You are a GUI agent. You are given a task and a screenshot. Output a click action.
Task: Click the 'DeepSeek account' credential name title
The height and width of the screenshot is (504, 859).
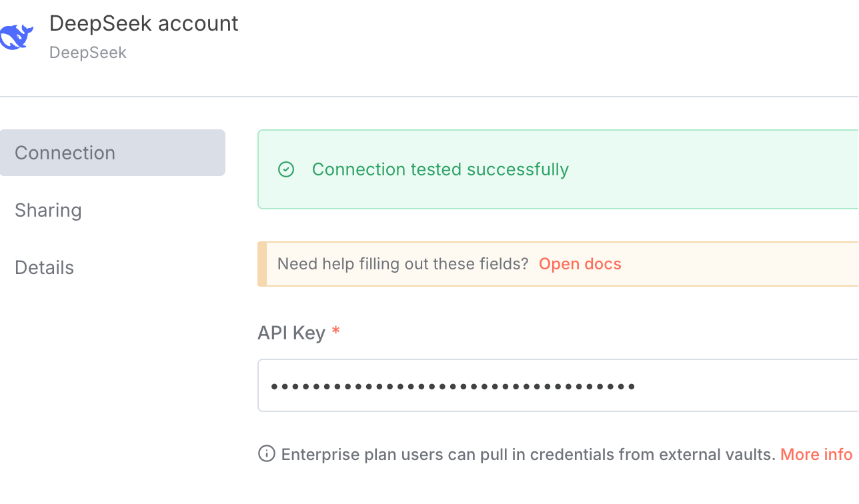144,23
